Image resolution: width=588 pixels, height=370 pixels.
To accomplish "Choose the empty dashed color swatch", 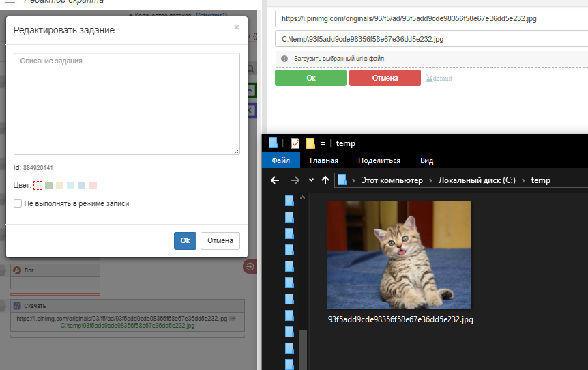I will 38,185.
